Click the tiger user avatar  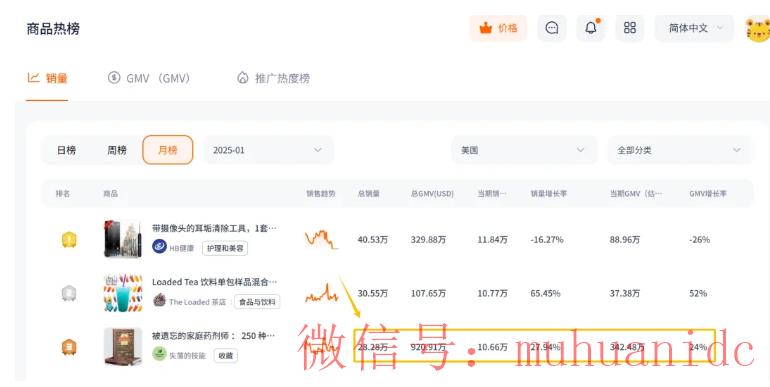tap(758, 29)
